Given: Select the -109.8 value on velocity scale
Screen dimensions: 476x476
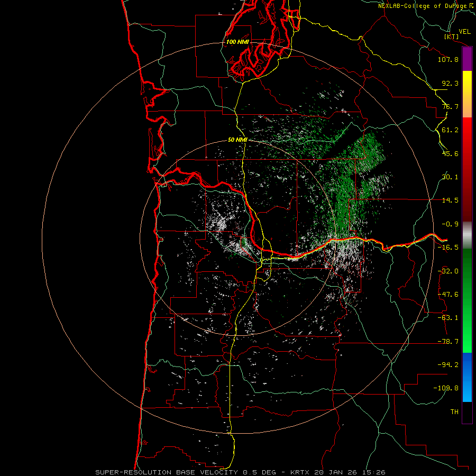Looking at the screenshot, I should pos(446,388).
